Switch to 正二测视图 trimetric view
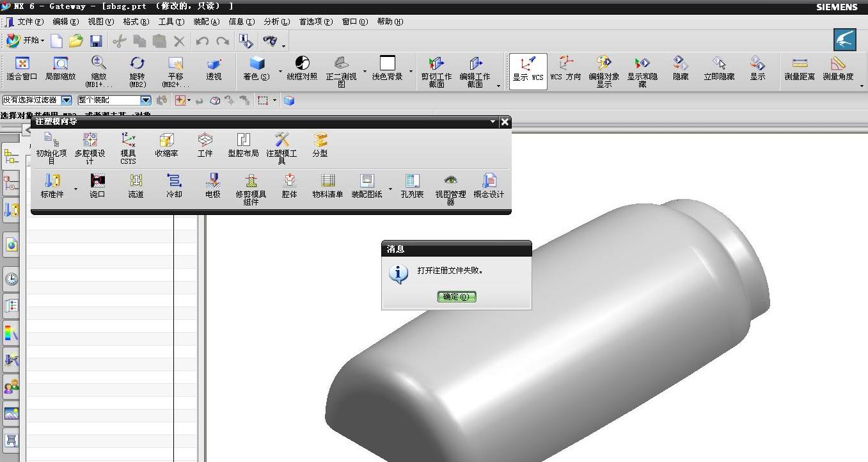 (x=342, y=72)
